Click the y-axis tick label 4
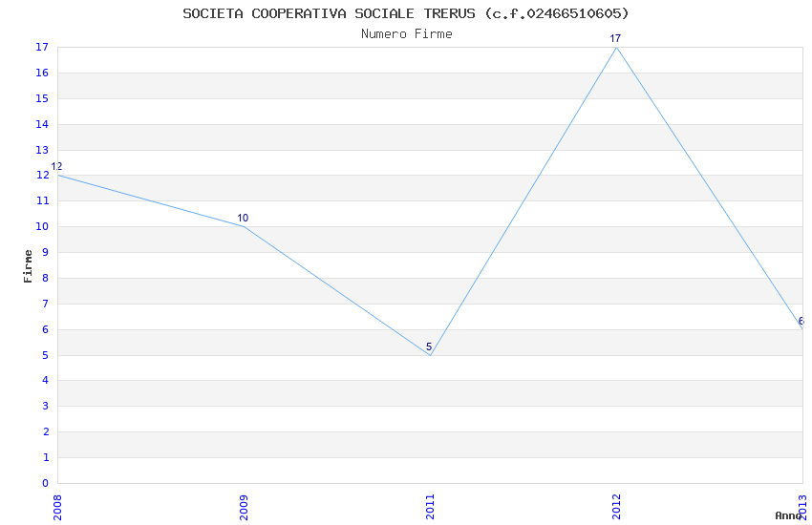Image resolution: width=812 pixels, height=525 pixels. (x=46, y=380)
